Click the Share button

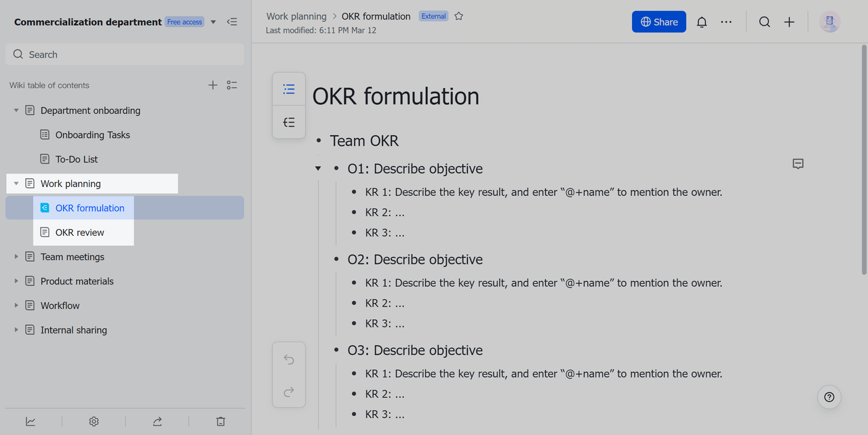tap(658, 22)
